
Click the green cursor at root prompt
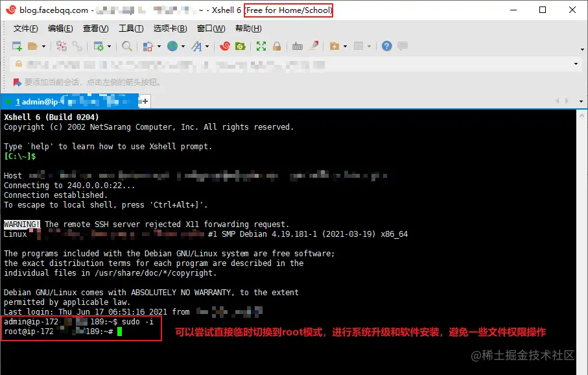point(120,332)
